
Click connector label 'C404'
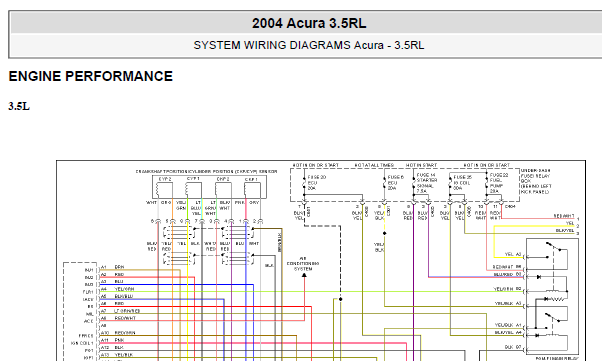510,207
